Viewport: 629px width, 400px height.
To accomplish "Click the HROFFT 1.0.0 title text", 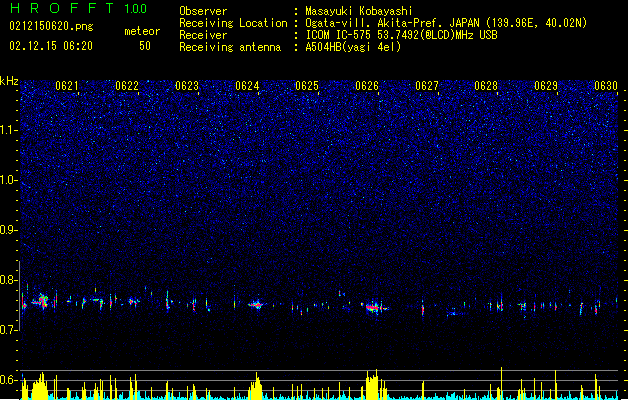I will [x=78, y=8].
